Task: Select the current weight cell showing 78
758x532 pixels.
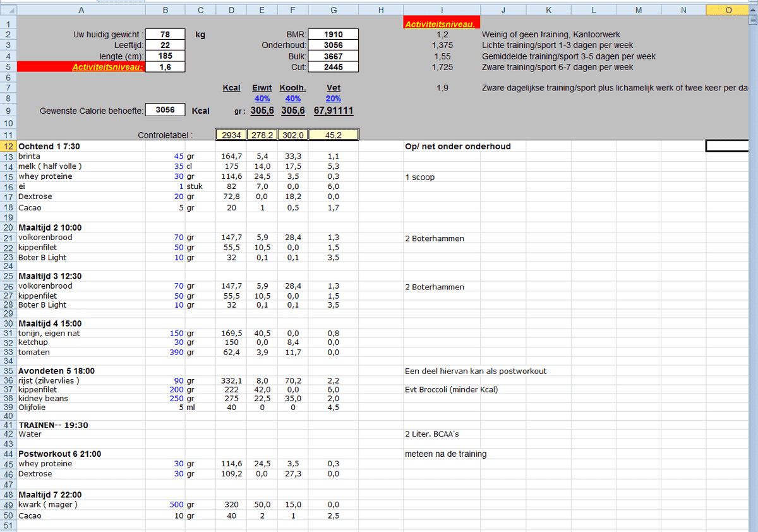Action: click(x=165, y=33)
